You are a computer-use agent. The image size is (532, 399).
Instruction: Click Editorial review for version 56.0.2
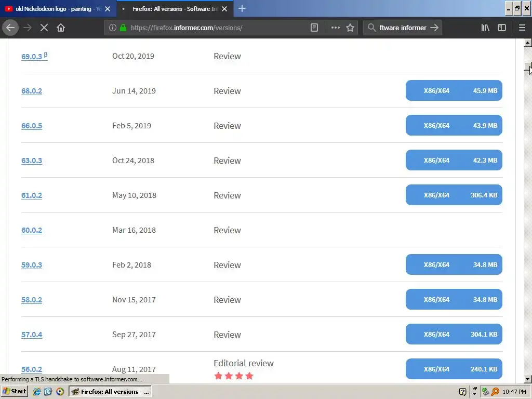click(x=244, y=363)
